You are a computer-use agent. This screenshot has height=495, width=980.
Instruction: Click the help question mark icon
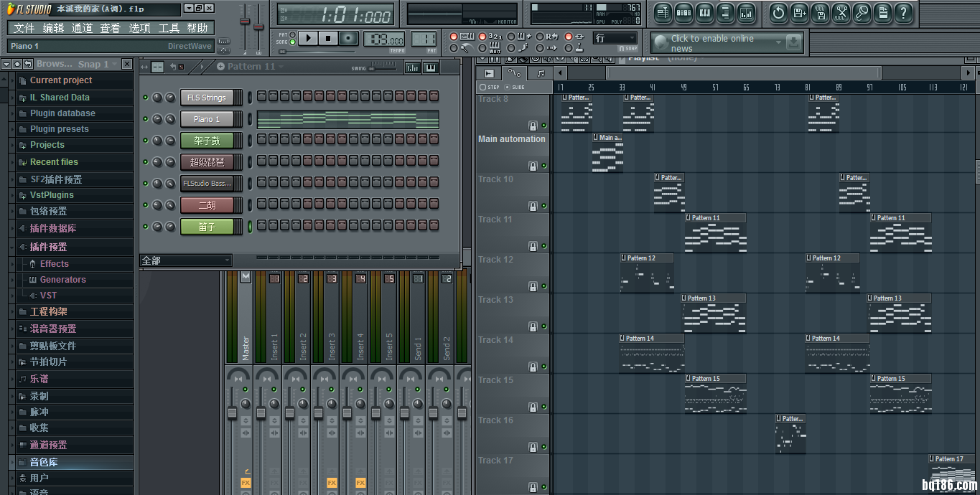(903, 13)
